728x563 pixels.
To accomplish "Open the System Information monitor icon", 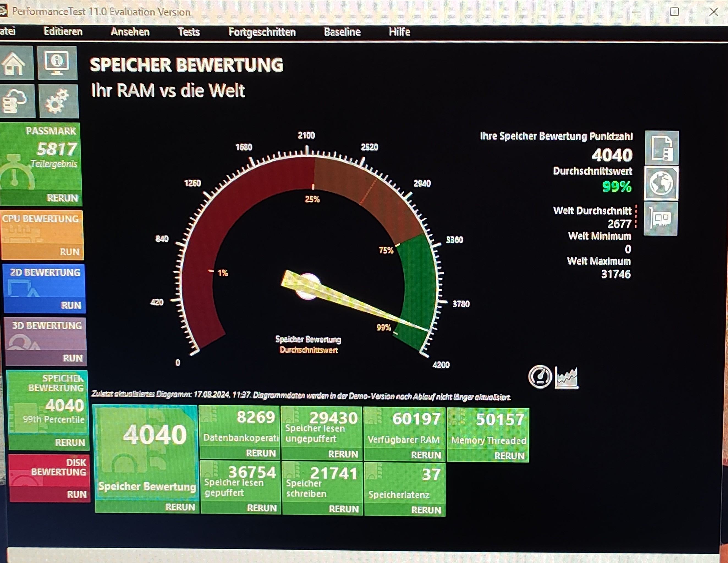I will (57, 63).
